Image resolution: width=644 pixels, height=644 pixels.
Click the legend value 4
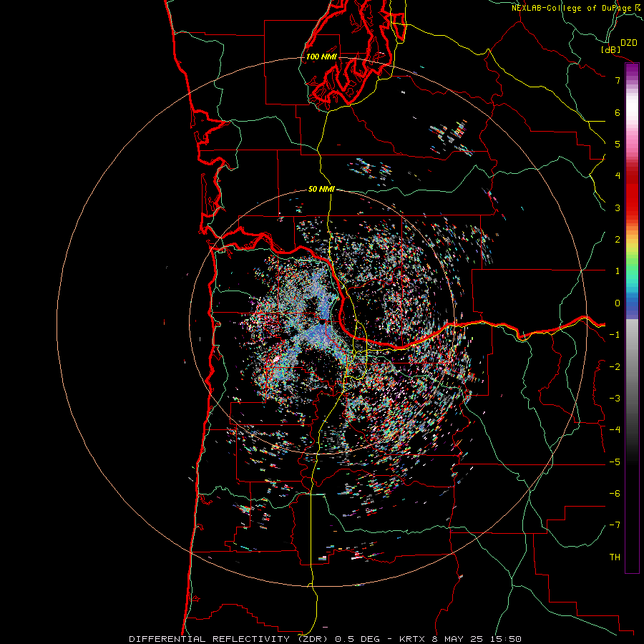(618, 176)
